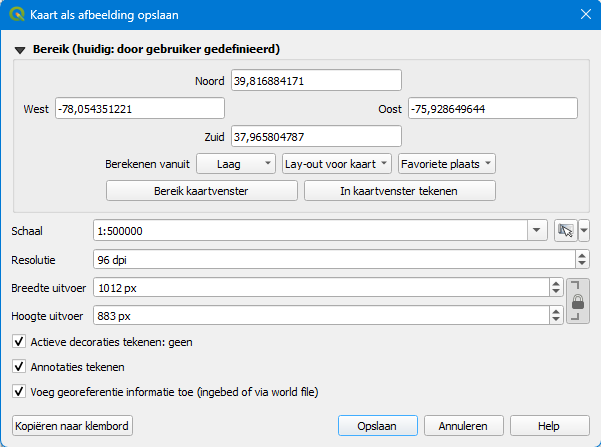
Task: Collapse the Bereik extent section
Action: pyautogui.click(x=19, y=49)
